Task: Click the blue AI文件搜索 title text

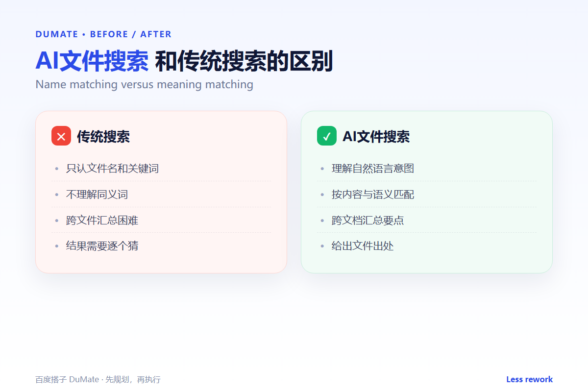Action: click(92, 61)
